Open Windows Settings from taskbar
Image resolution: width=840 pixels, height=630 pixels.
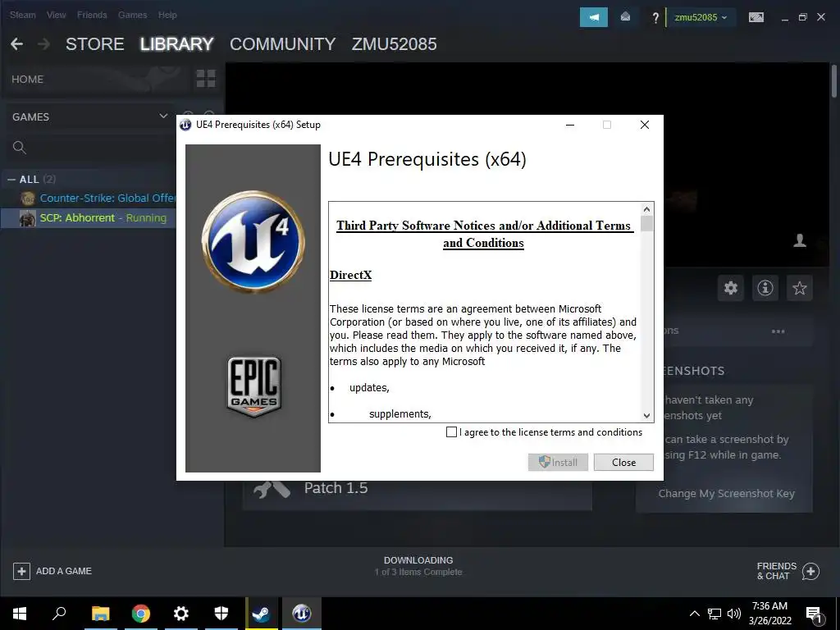[x=181, y=614]
